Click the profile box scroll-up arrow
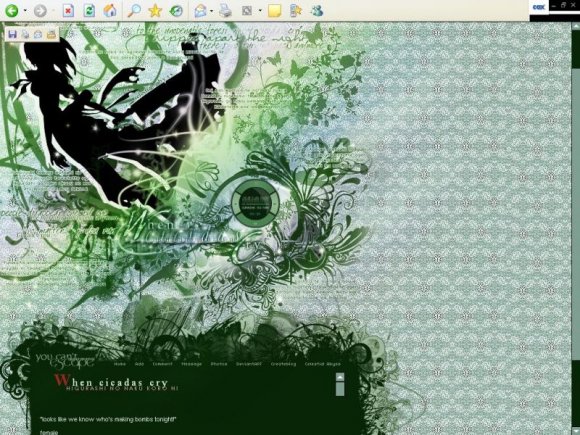 click(x=340, y=377)
